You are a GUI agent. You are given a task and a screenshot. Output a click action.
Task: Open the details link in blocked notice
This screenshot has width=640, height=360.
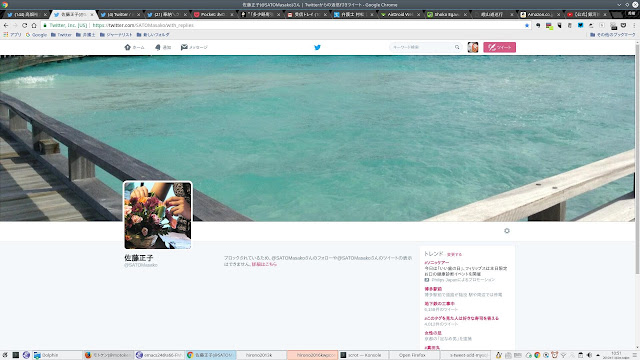pyautogui.click(x=264, y=264)
